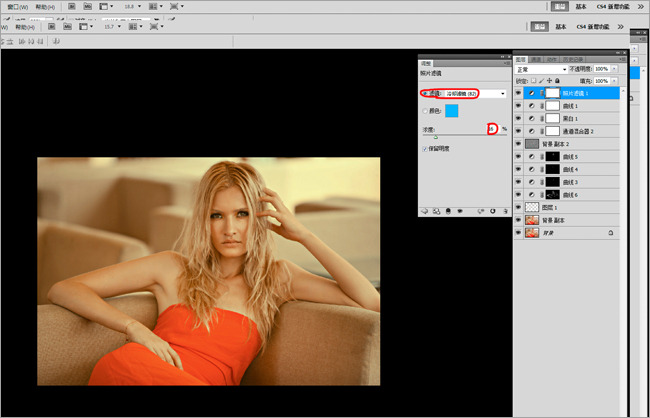Viewport: 650px width, 418px height.
Task: Hide the 照片滤镜 1 layer
Action: tap(518, 93)
